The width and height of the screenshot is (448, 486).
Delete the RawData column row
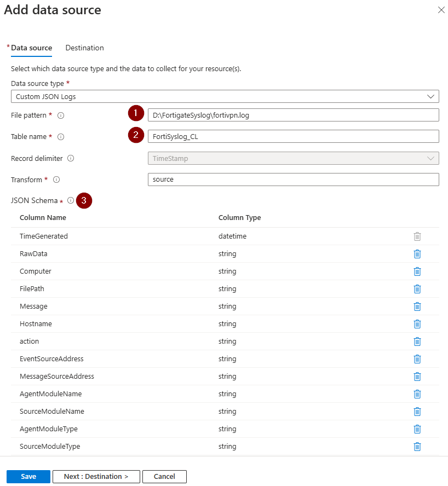click(x=417, y=254)
